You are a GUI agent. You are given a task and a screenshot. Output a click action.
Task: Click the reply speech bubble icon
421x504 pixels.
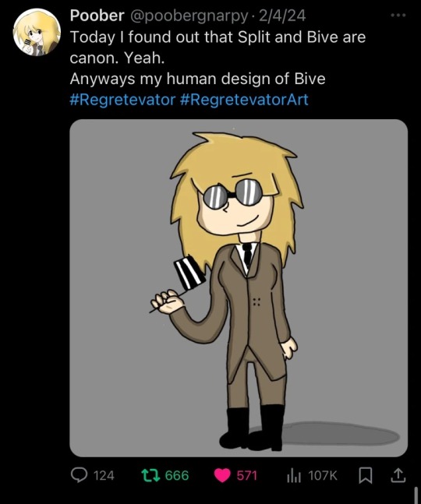click(x=79, y=475)
